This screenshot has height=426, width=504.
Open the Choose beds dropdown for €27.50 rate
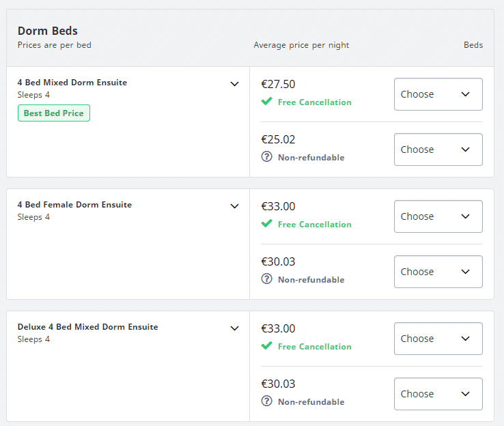coord(438,94)
